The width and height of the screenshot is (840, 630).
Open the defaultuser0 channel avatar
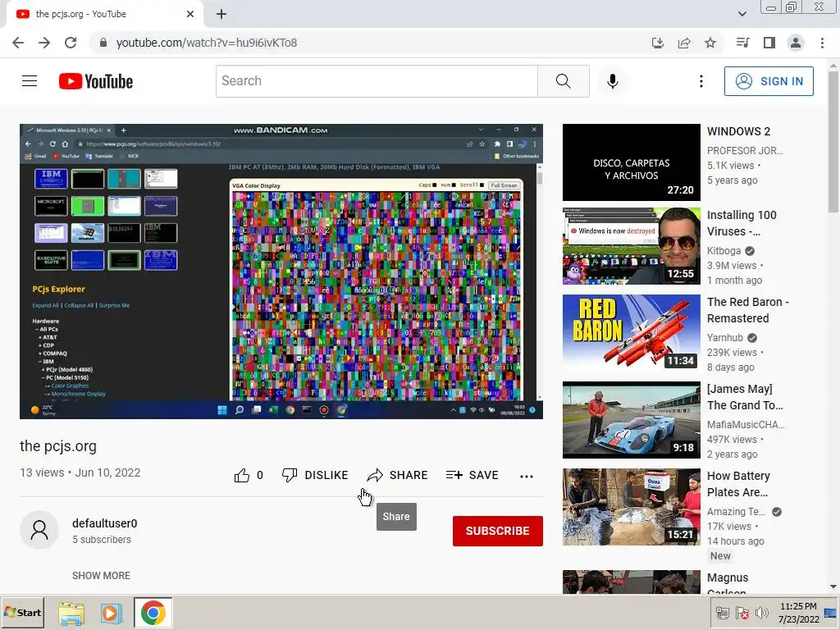[39, 530]
